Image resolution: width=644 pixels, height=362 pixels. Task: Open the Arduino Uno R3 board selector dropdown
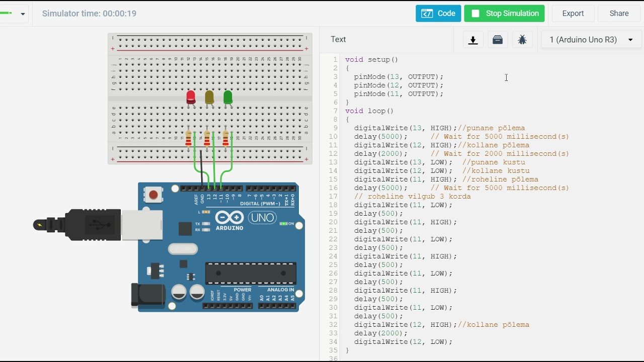pyautogui.click(x=591, y=40)
